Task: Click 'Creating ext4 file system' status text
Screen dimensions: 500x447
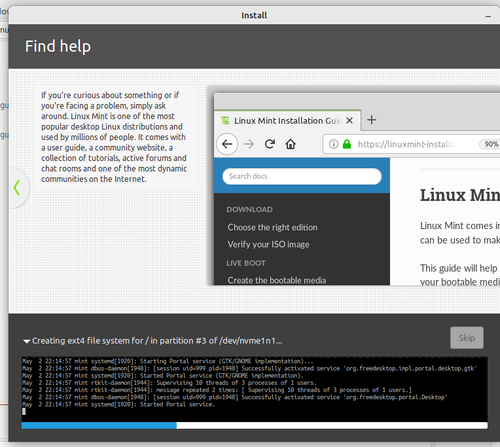Action: (x=157, y=341)
